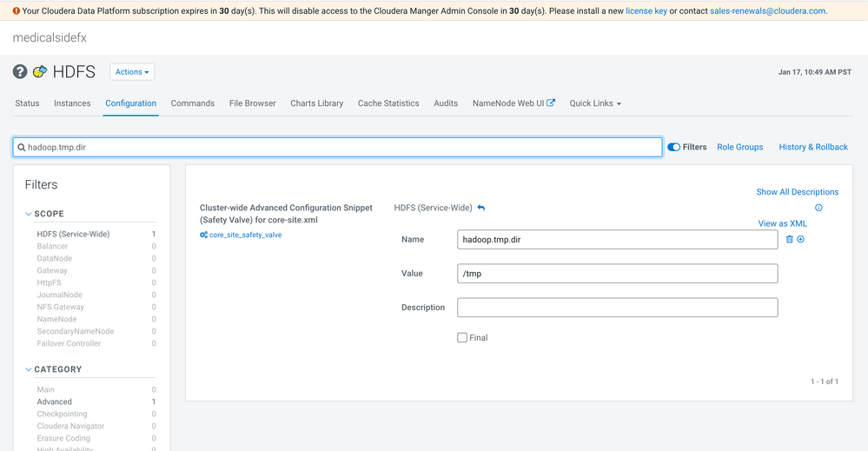The width and height of the screenshot is (868, 451).
Task: Go to the Cache Statistics tab
Action: click(x=388, y=103)
